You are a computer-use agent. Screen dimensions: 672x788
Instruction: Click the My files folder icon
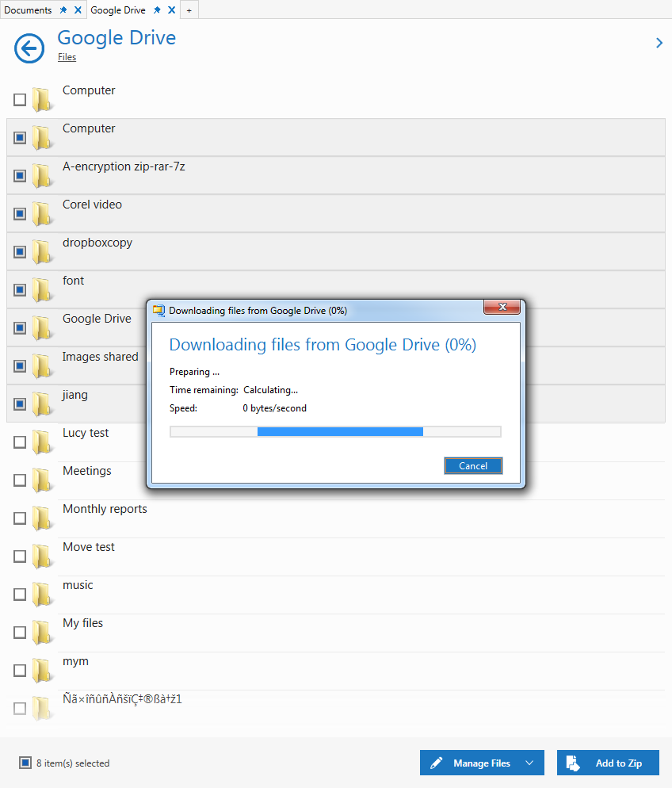click(x=43, y=632)
